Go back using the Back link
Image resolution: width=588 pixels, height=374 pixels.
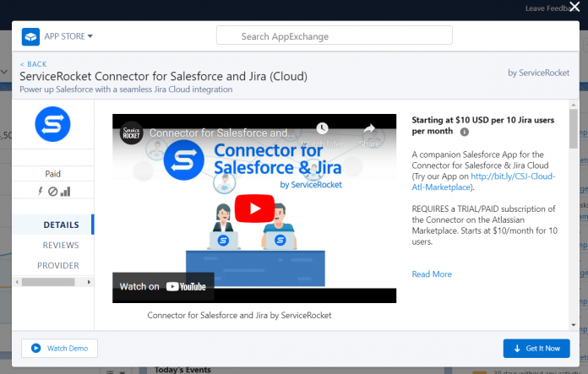(x=34, y=64)
